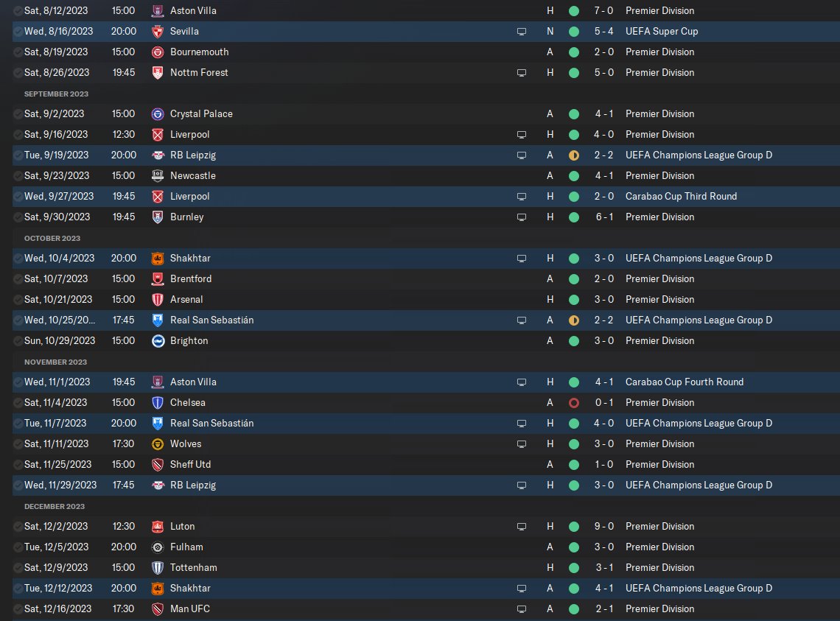Open the Newcastle team link
This screenshot has height=621, width=840.
[192, 176]
